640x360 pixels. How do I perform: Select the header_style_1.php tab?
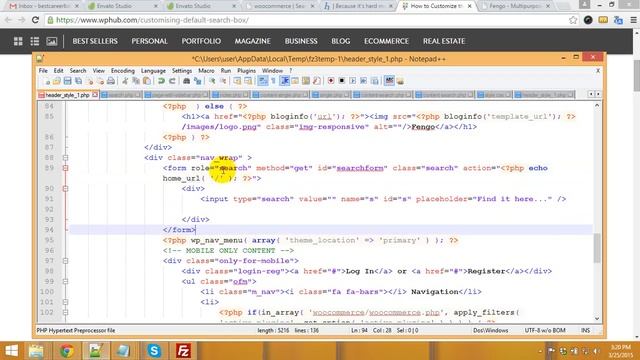[x=67, y=95]
